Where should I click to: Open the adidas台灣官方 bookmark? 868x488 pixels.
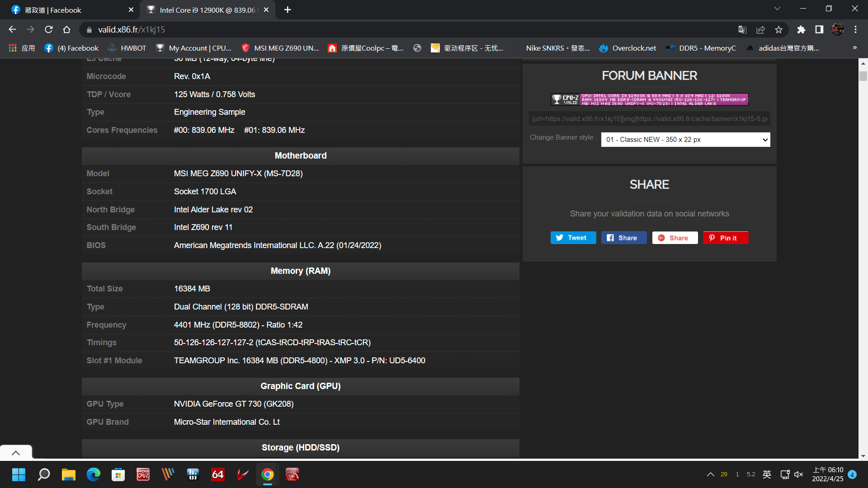(782, 48)
